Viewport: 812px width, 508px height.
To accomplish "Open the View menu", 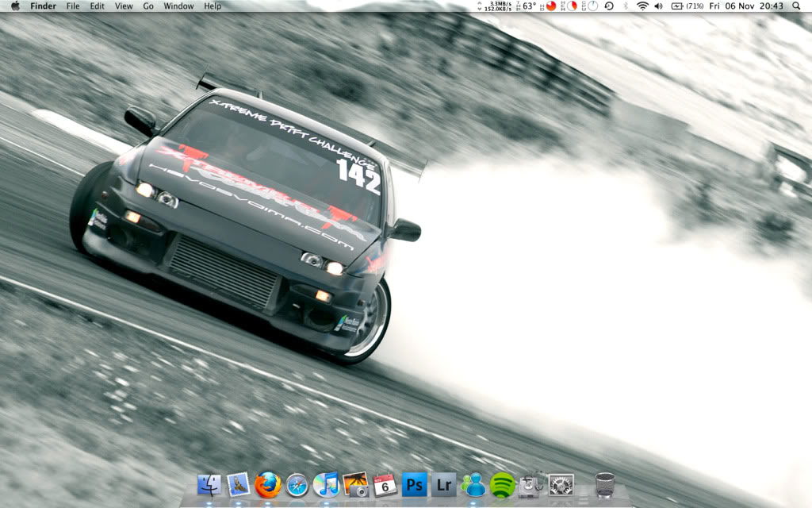I will (124, 6).
